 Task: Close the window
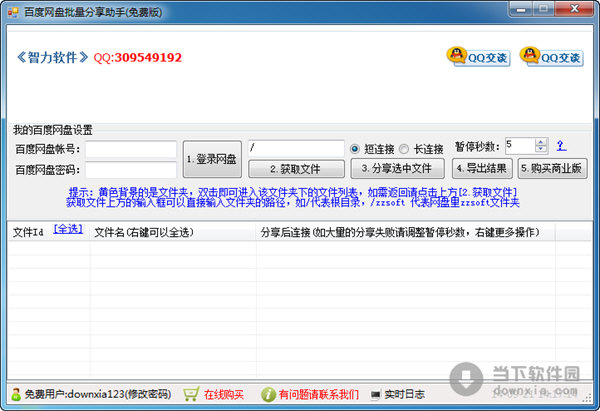click(x=574, y=9)
